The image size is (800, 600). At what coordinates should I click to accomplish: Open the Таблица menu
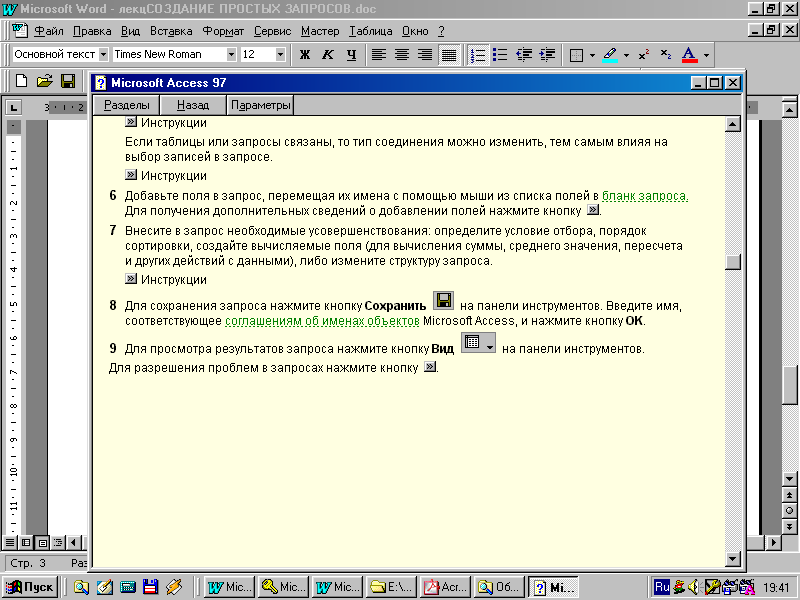[x=370, y=31]
